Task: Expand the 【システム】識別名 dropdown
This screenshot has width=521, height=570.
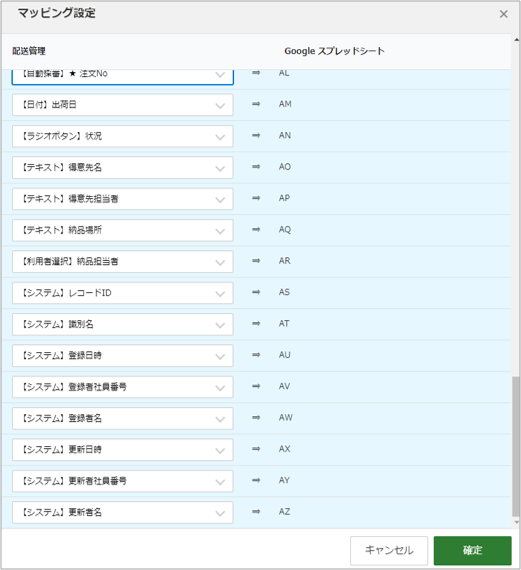Action: click(123, 324)
